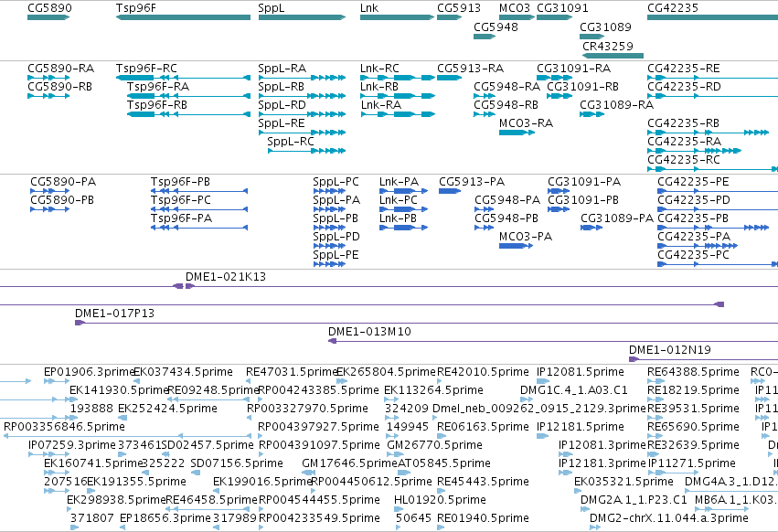
Task: Select BAC clone DME1-013M10
Action: [553, 341]
